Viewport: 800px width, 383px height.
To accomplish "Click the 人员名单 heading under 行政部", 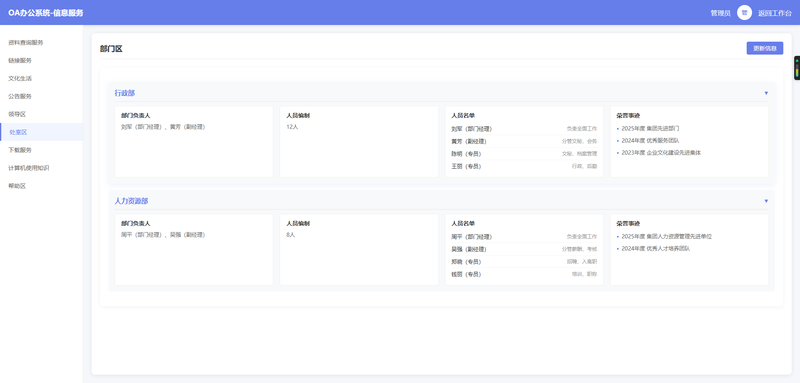I will [x=463, y=116].
